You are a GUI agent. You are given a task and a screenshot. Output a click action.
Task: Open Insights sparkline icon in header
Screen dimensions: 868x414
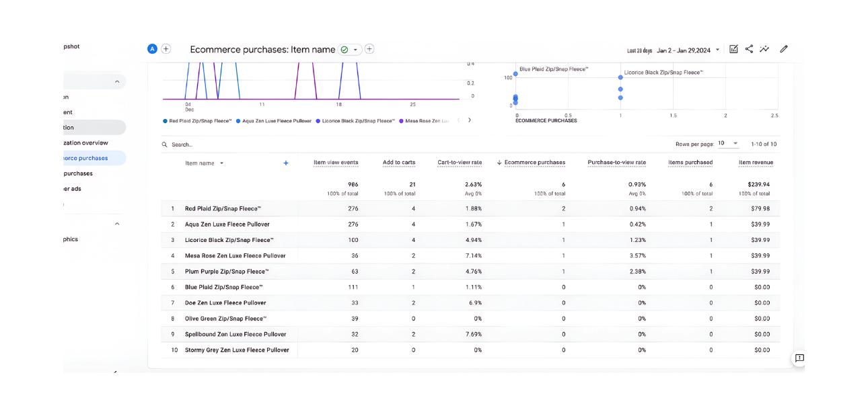[764, 49]
